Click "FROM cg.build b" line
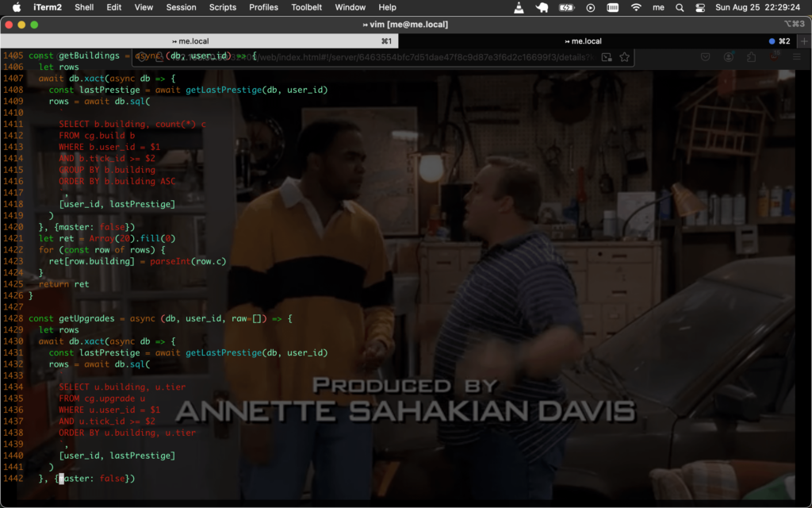Image resolution: width=812 pixels, height=508 pixels. coord(97,135)
